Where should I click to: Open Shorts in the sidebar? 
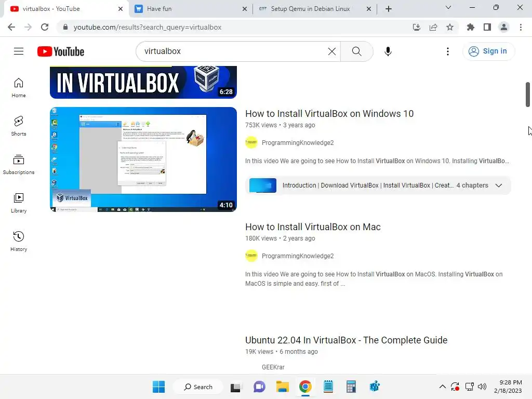(x=19, y=126)
